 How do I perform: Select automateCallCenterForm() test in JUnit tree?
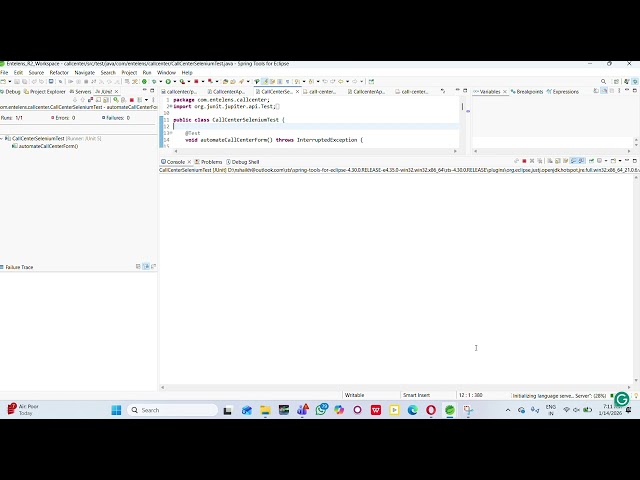click(x=46, y=146)
